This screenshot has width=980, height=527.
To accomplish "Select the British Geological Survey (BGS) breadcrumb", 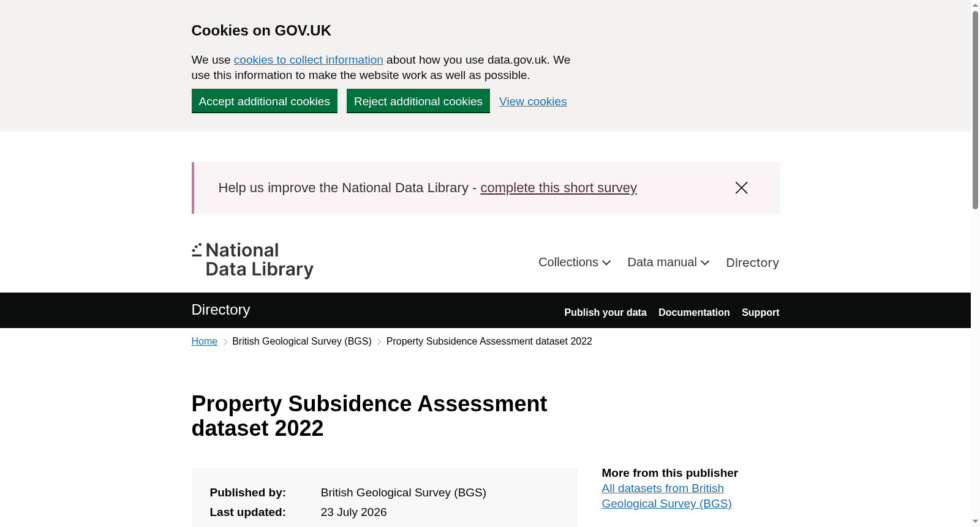I will pos(302,342).
